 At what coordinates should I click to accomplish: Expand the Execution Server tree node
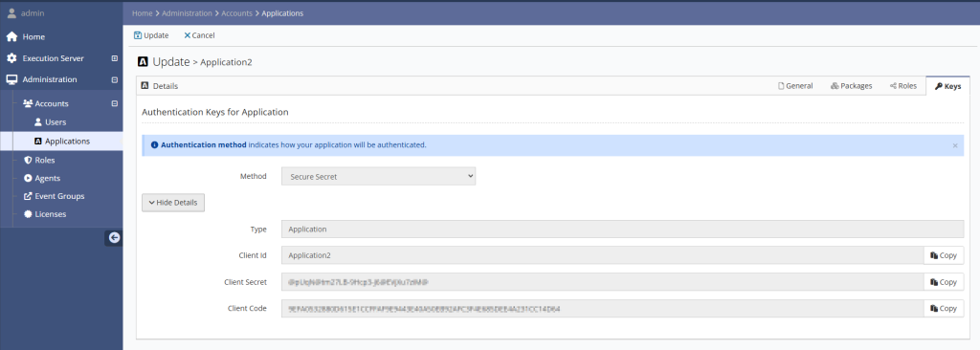(x=115, y=58)
